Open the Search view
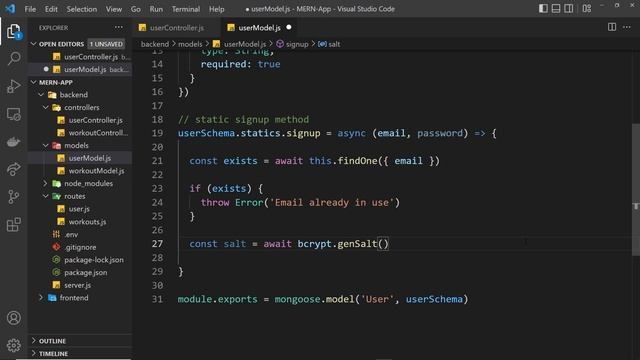The width and height of the screenshot is (640, 360). (x=13, y=58)
